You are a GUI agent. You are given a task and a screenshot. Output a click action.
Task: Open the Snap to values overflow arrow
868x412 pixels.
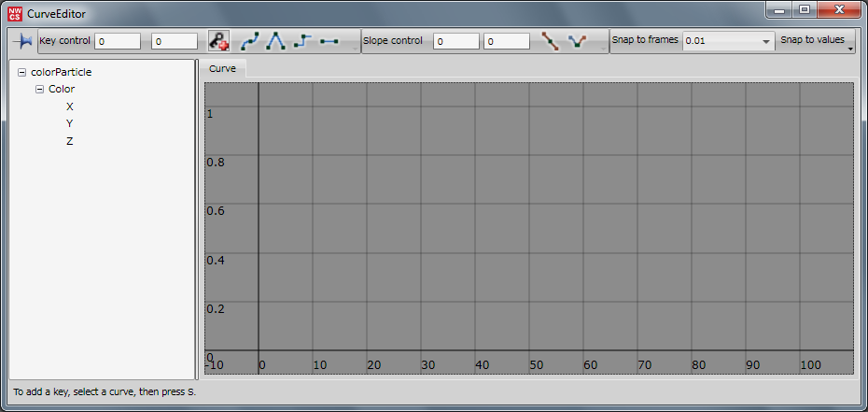(850, 50)
